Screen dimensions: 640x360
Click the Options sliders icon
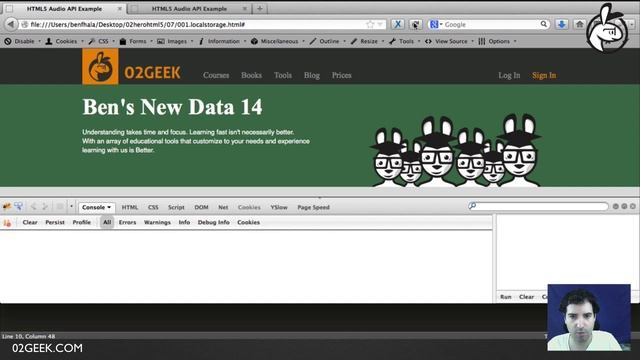pyautogui.click(x=482, y=41)
